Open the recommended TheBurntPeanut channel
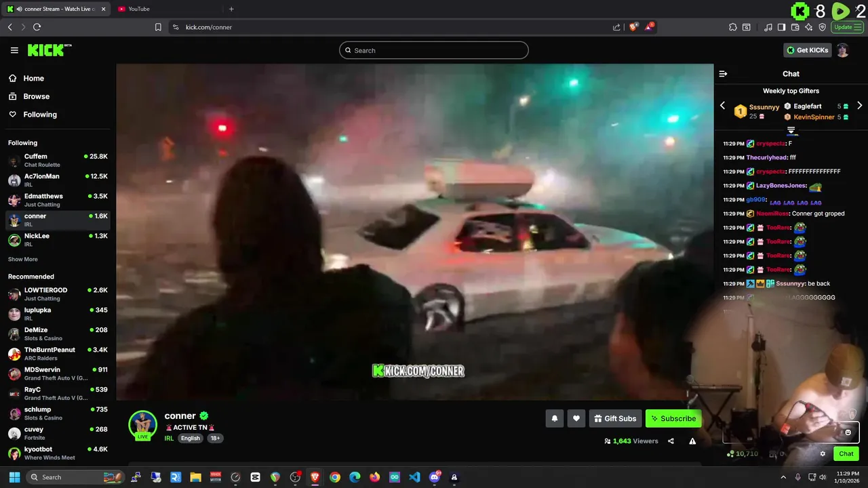Image resolution: width=868 pixels, height=488 pixels. (58, 354)
